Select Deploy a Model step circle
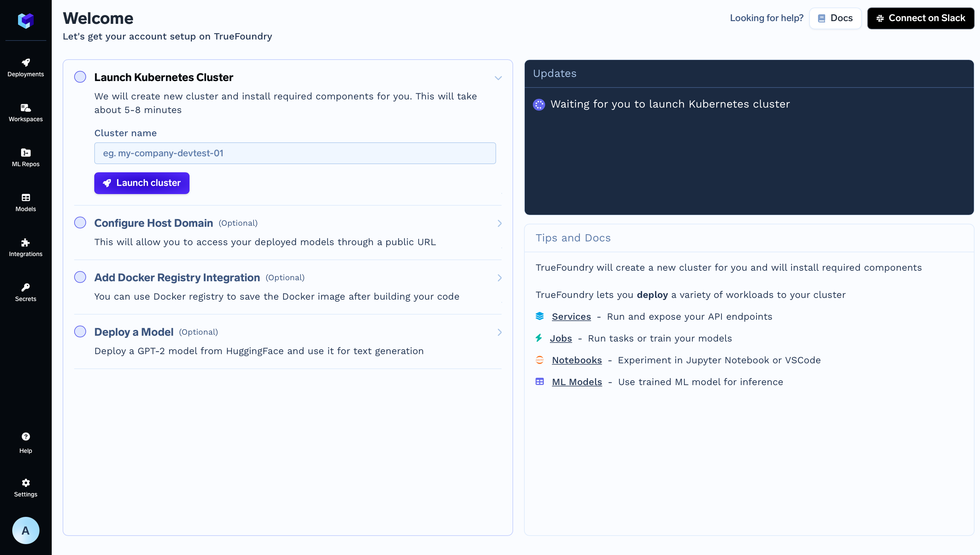980x555 pixels. (x=80, y=332)
